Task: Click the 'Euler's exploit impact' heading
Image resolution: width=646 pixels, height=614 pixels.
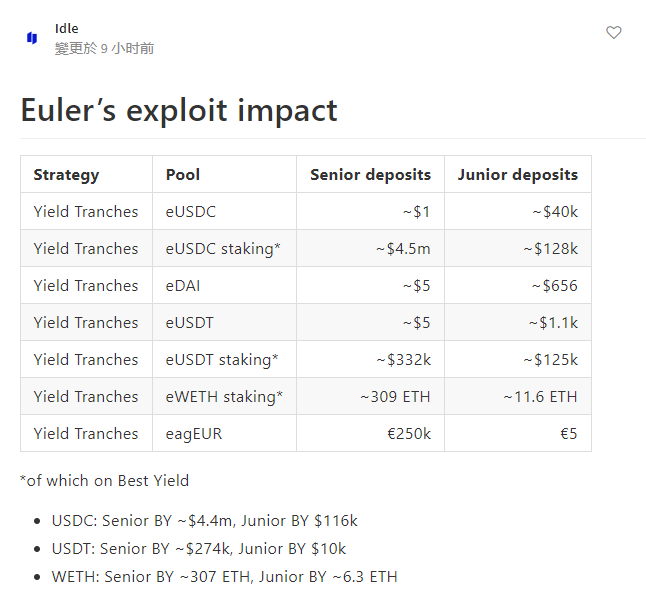Action: point(179,110)
